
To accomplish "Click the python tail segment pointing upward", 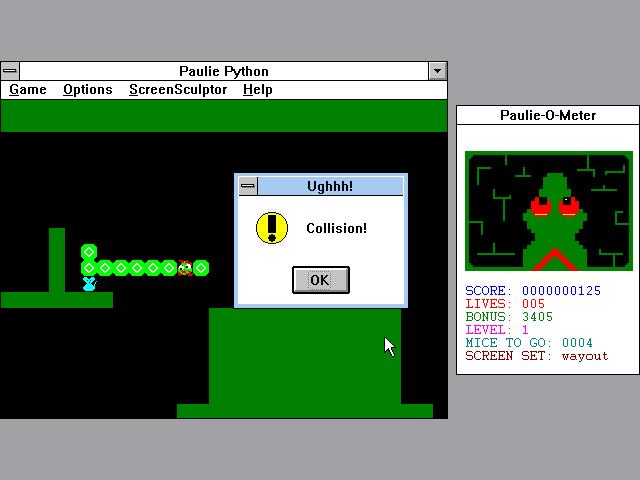I will pyautogui.click(x=89, y=252).
